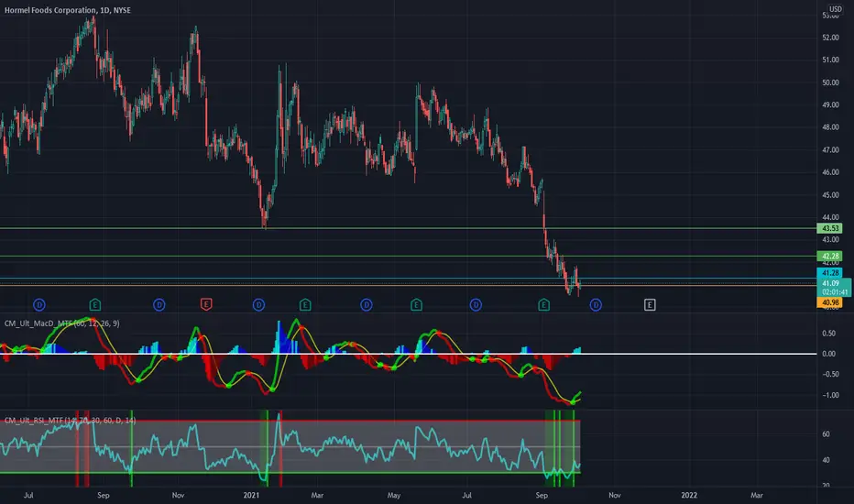The height and width of the screenshot is (504, 854).
Task: Click the 48.00 price axis value
Action: (x=830, y=127)
